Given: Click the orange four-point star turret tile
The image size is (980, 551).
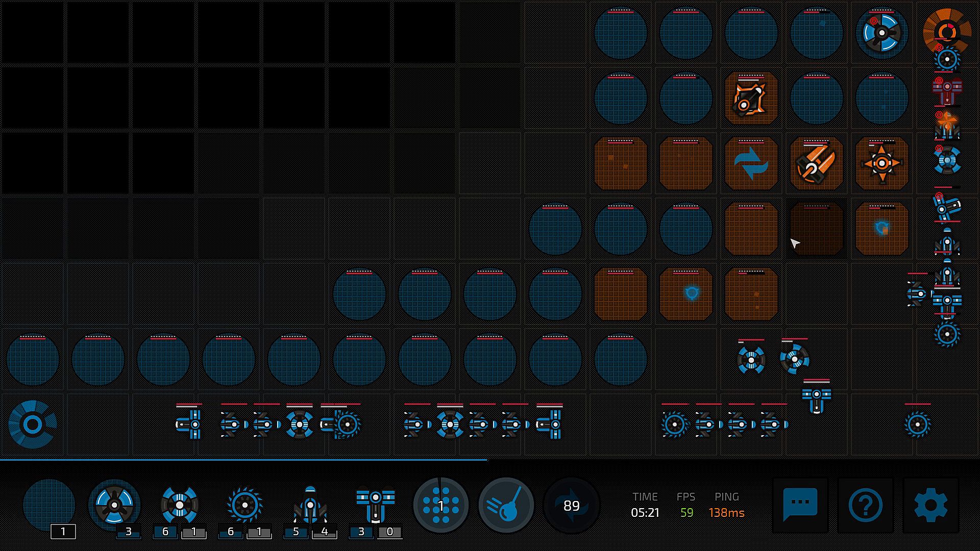Looking at the screenshot, I should click(x=881, y=164).
